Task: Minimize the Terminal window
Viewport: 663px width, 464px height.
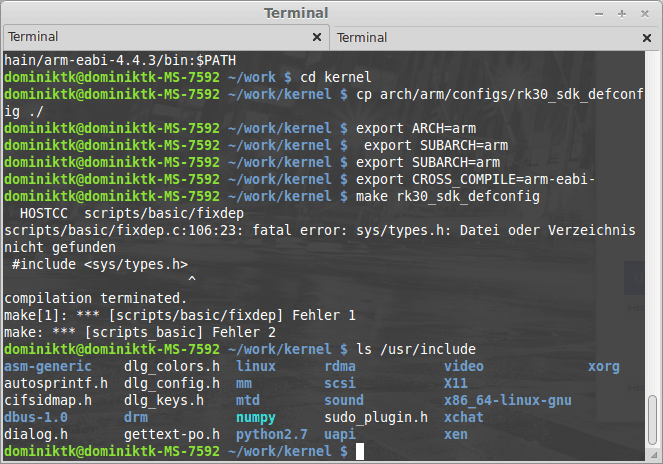Action: [x=599, y=14]
